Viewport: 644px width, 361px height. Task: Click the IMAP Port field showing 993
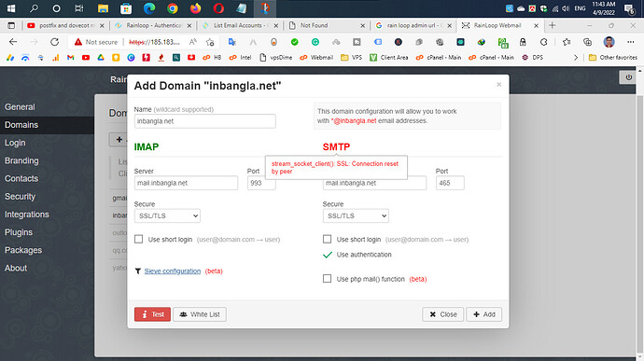(x=261, y=183)
